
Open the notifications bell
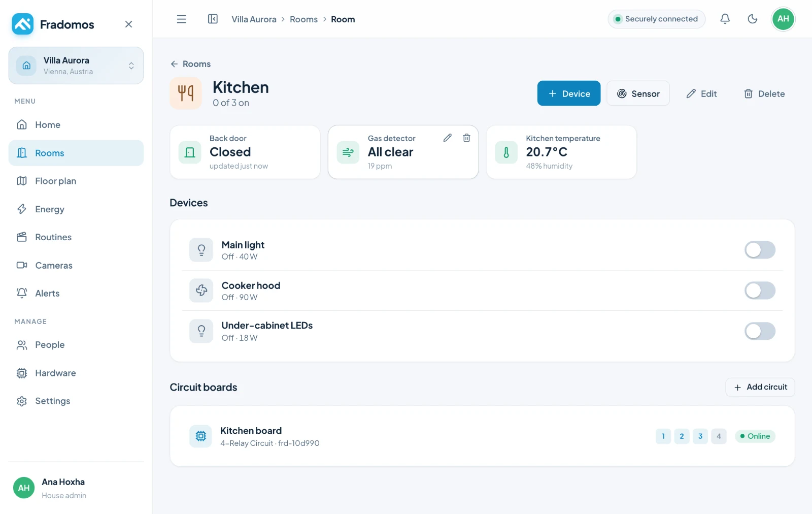point(725,19)
